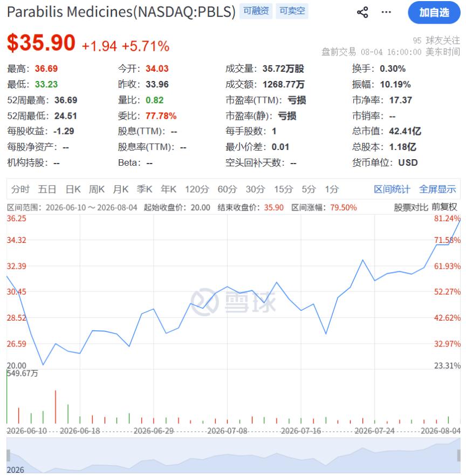The image size is (466, 476).
Task: Switch to the 60分 chart tab
Action: click(227, 189)
